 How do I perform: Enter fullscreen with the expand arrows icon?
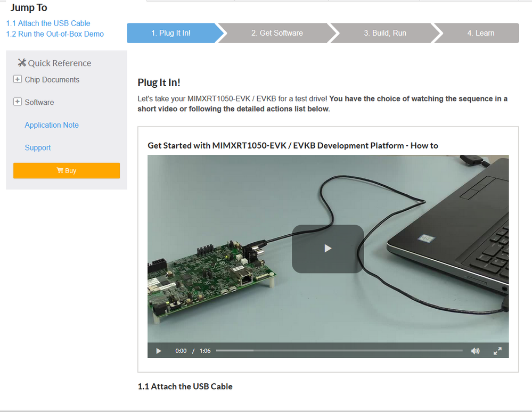[497, 351]
